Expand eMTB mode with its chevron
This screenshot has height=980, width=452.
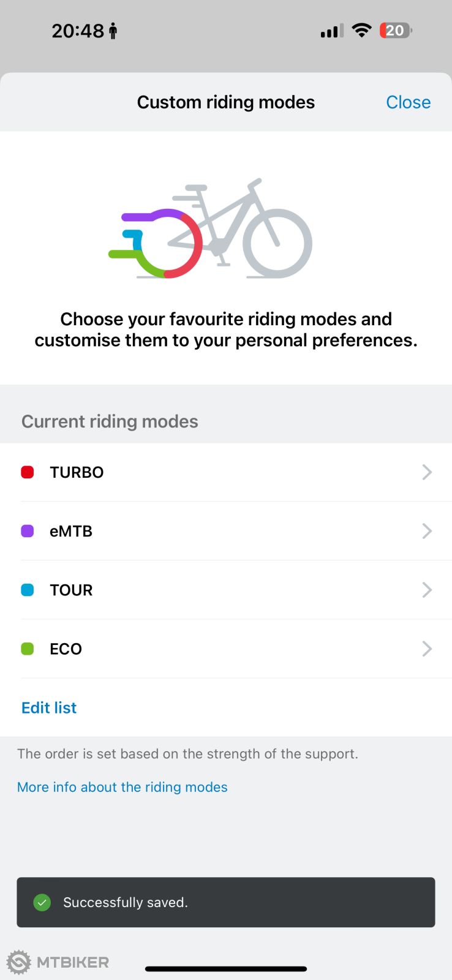427,531
